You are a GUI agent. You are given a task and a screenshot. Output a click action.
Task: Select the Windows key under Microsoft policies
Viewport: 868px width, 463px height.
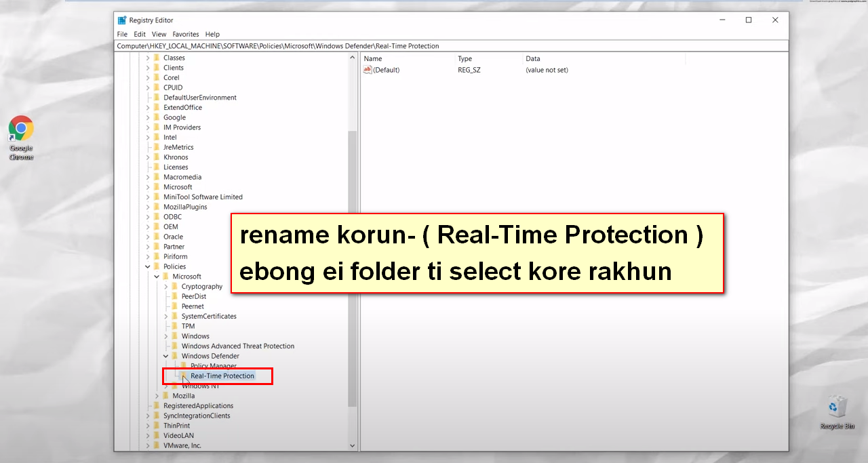click(x=195, y=336)
